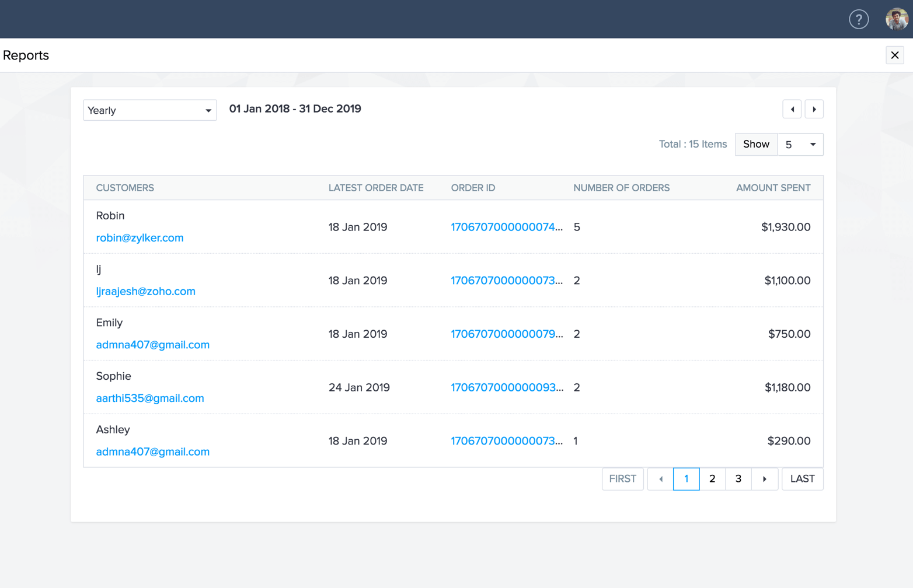Jump to the FIRST page
Image resolution: width=913 pixels, height=588 pixels.
(622, 479)
